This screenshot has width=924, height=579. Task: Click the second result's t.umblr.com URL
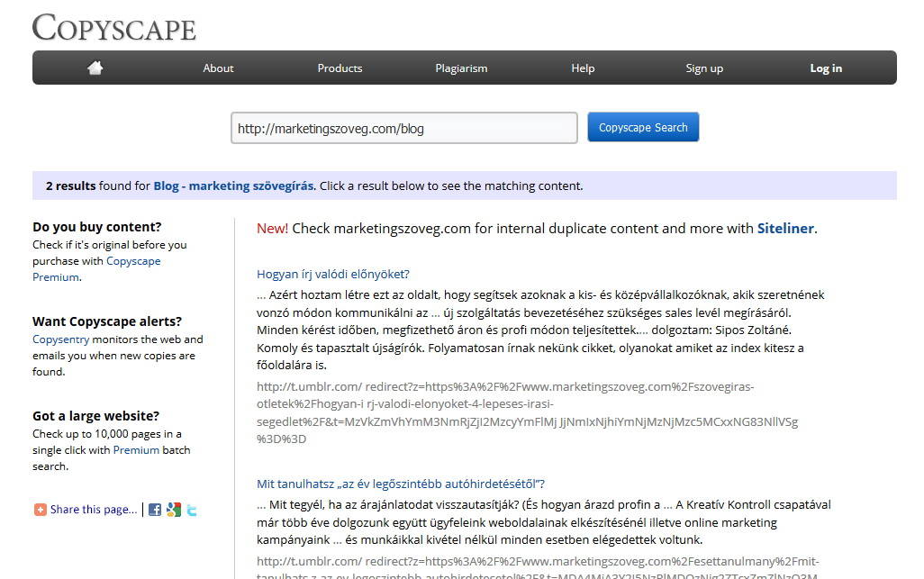pos(538,568)
